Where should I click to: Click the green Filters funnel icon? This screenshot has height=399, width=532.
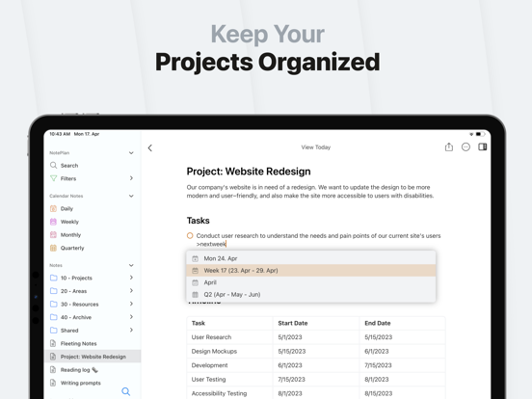coord(53,178)
